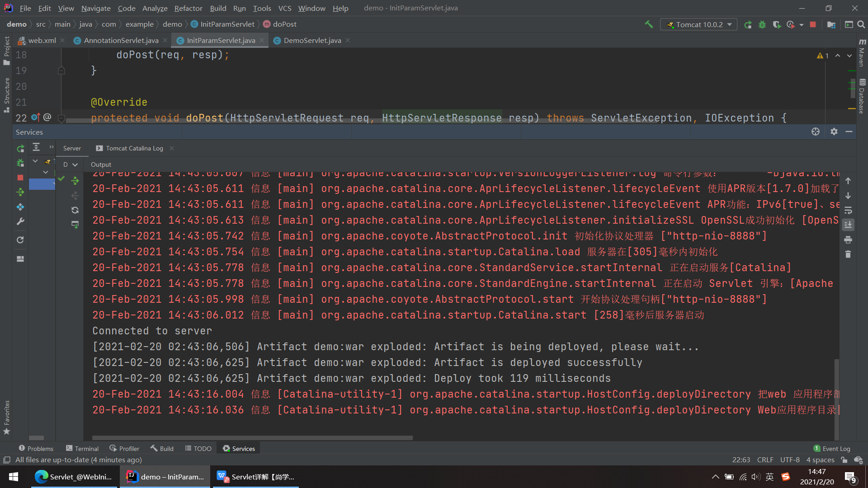Hide the Services panel with minus icon
Screen dimensions: 868x488
tap(849, 131)
